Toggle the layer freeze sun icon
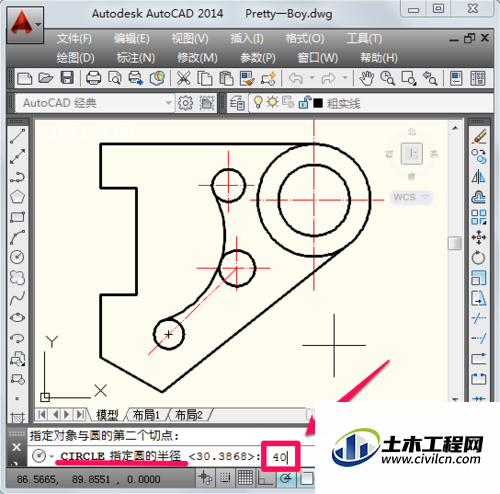 [272, 102]
